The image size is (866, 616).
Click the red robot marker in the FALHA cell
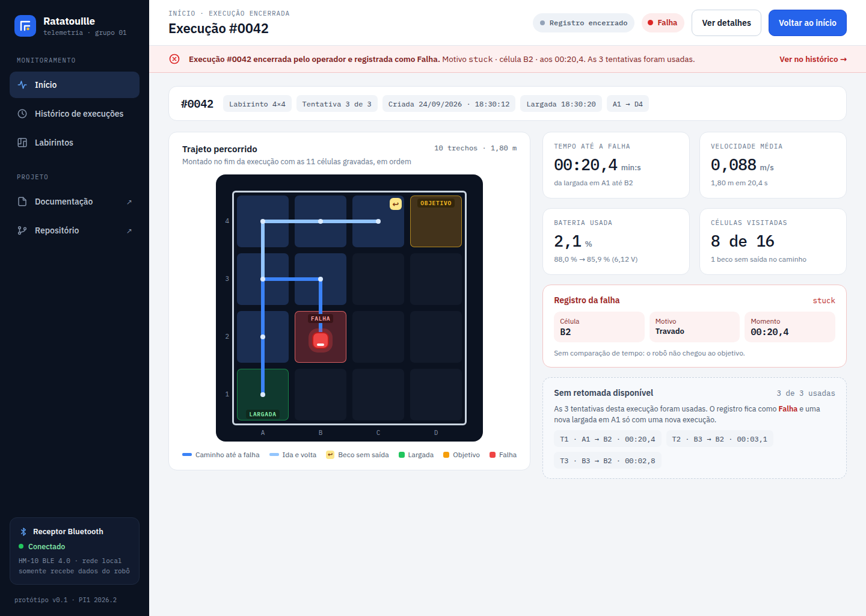[321, 341]
